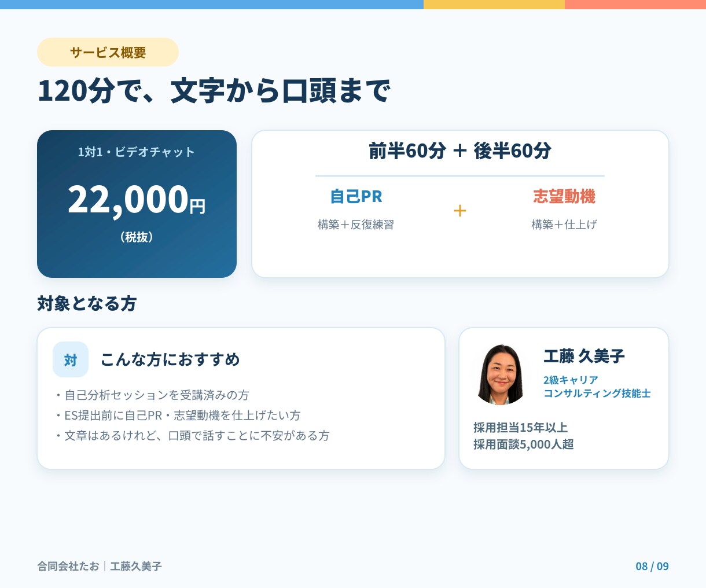Image resolution: width=706 pixels, height=588 pixels.
Task: Click the 2級キャリアコンサルティング技能士 qualification text
Action: tap(597, 387)
